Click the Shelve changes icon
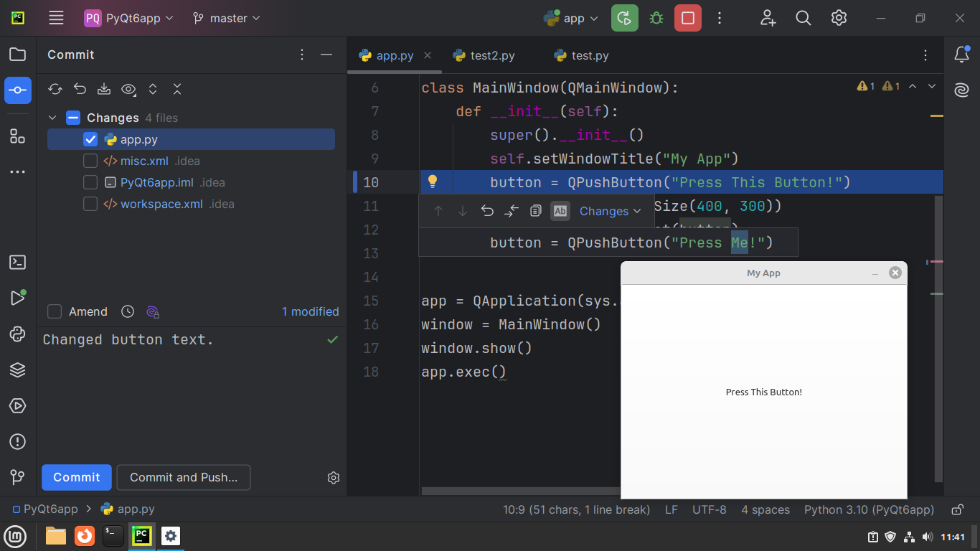Viewport: 980px width, 551px height. (x=104, y=89)
